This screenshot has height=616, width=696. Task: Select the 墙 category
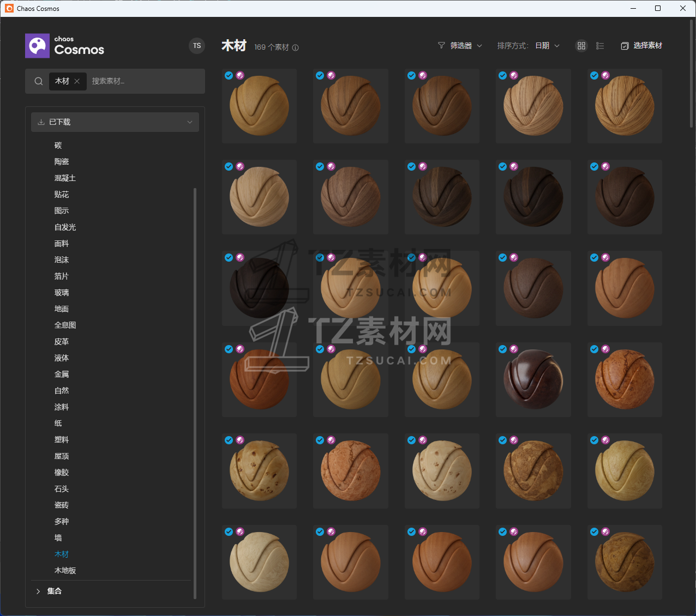[x=58, y=538]
